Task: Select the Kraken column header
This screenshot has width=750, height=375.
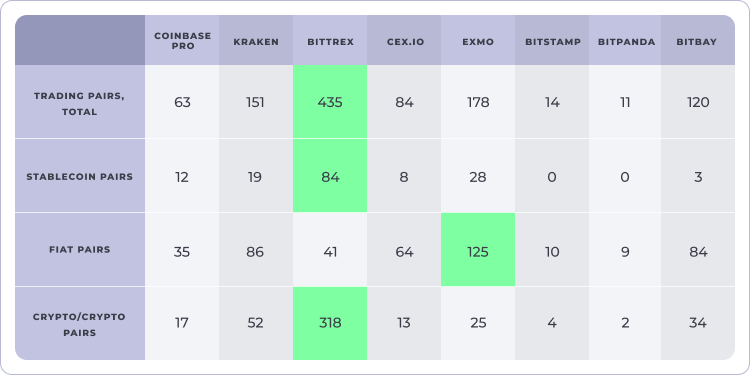Action: click(256, 40)
